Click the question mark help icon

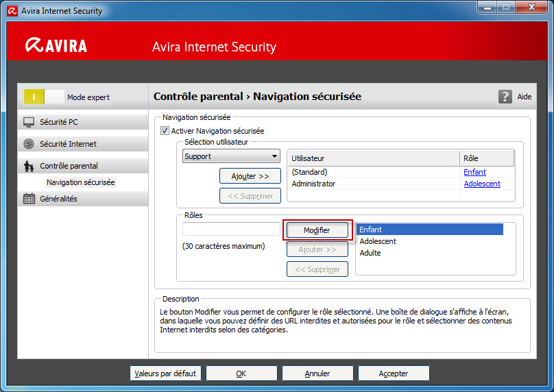[x=505, y=97]
